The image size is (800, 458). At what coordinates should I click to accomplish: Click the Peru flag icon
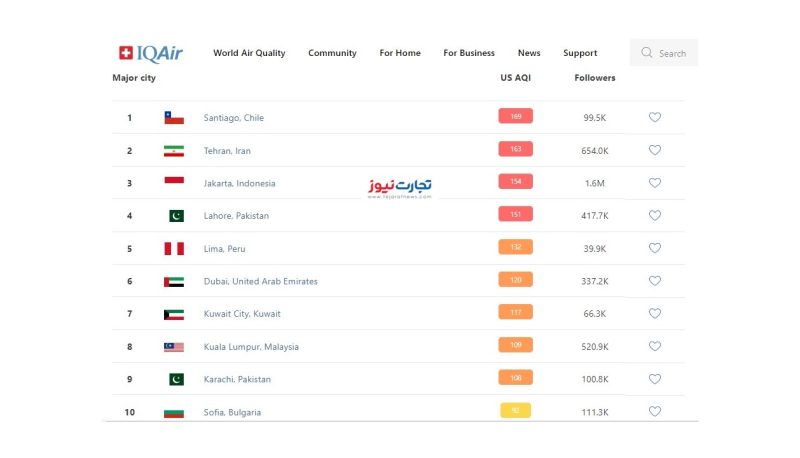point(174,249)
